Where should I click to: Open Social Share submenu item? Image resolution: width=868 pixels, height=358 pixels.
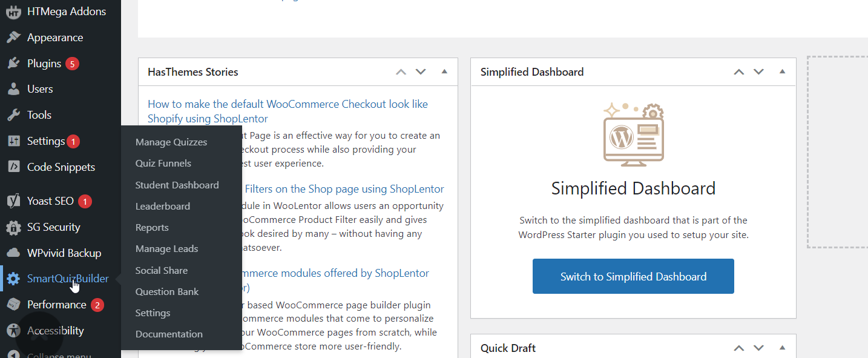(162, 271)
